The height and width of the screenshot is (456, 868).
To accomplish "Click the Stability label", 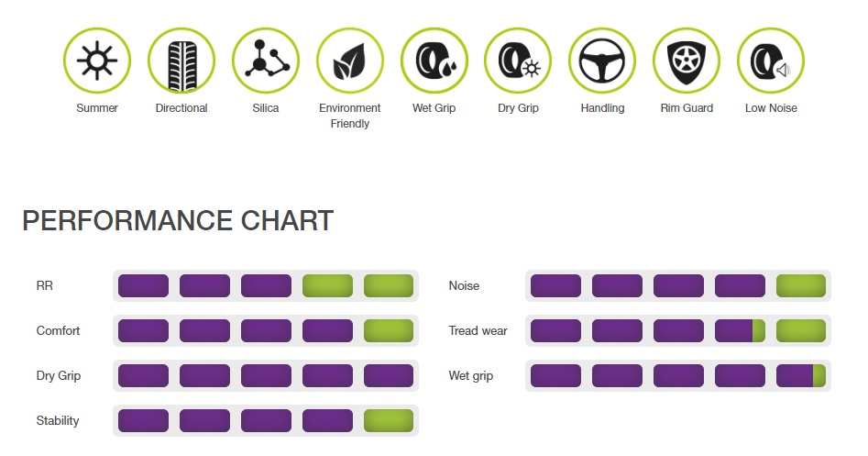I will click(58, 420).
